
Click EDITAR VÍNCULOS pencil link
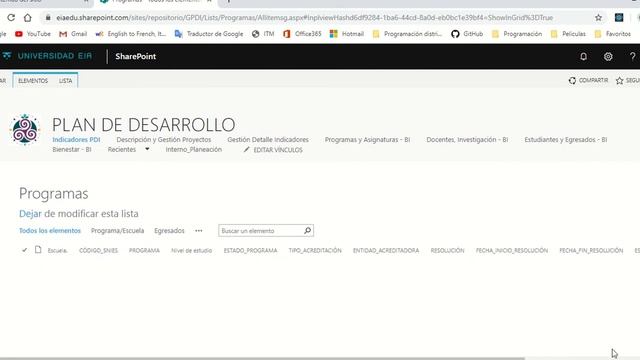[x=273, y=150]
